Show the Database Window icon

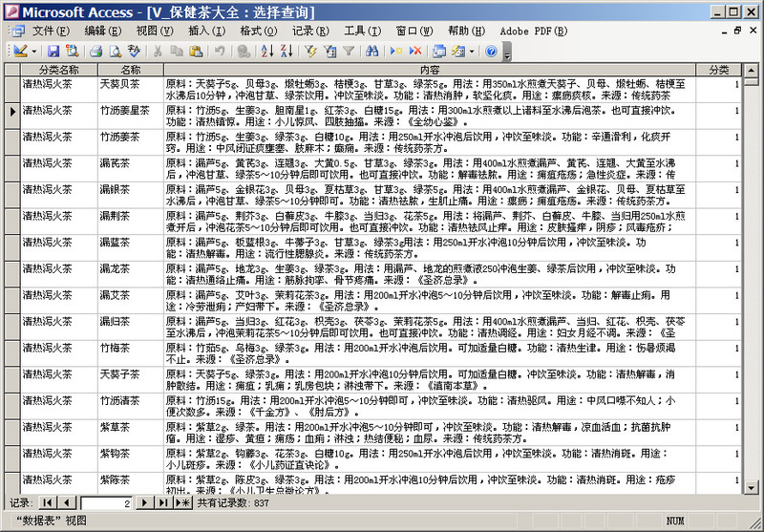point(439,51)
